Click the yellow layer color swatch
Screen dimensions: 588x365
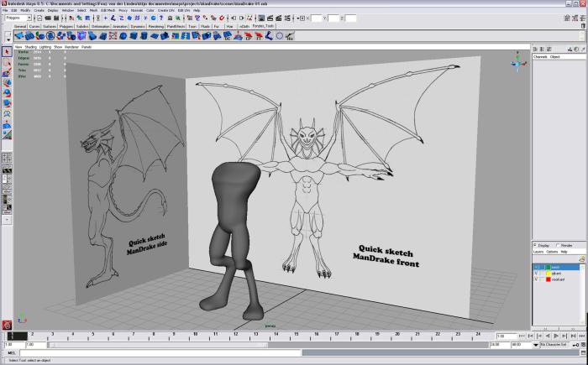(548, 274)
